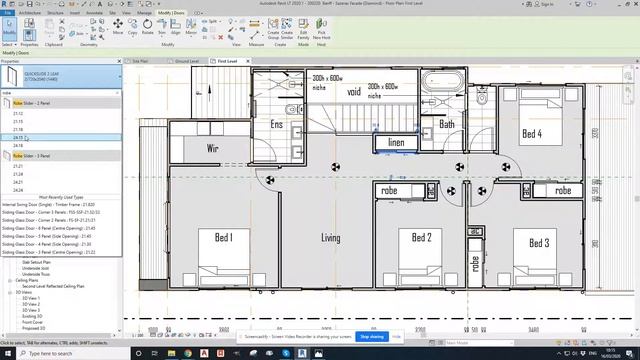640x360 pixels.
Task: Open the door type selector dropdown arrow
Action: pos(120,76)
